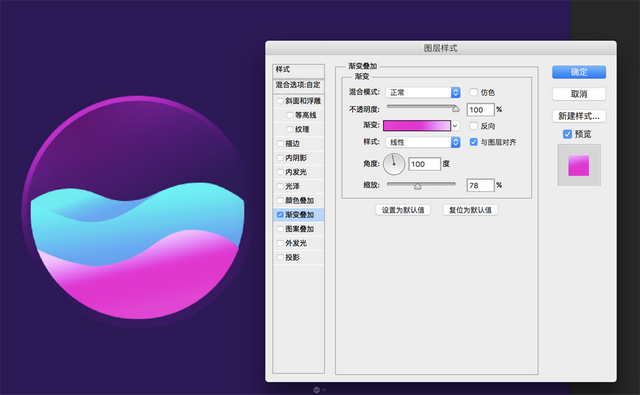Enable the 投影 checkbox

(x=280, y=257)
